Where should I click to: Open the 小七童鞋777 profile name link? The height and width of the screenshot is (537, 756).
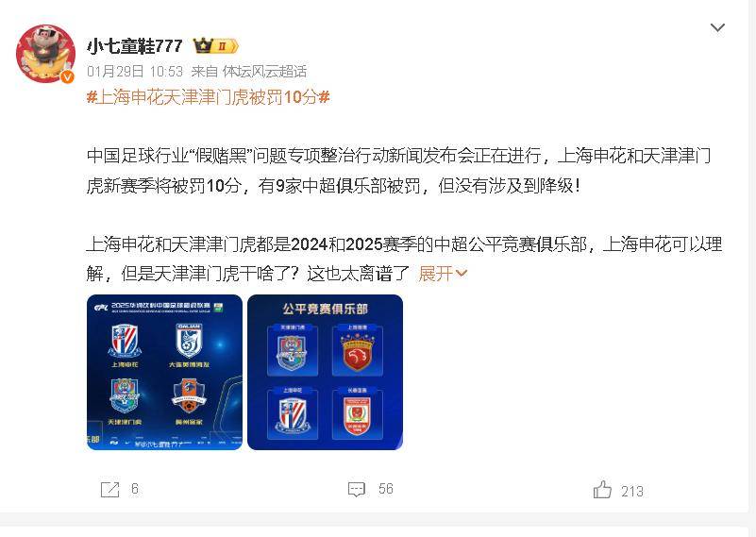(x=135, y=46)
